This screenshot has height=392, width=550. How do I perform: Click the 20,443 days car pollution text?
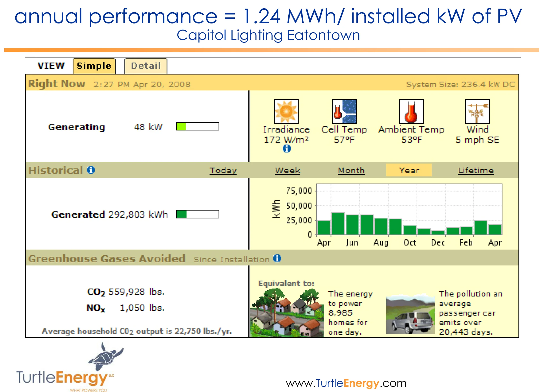tap(470, 313)
